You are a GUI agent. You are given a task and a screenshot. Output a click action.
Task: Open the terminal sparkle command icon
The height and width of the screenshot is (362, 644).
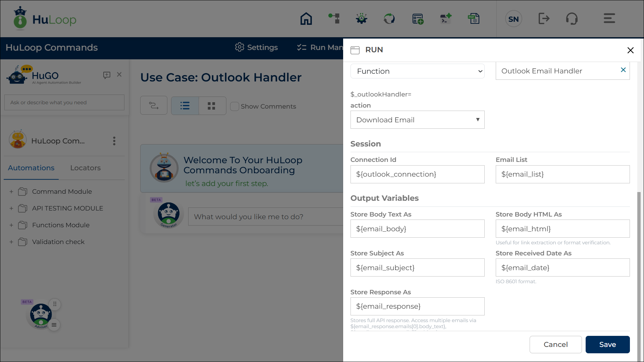tap(446, 19)
